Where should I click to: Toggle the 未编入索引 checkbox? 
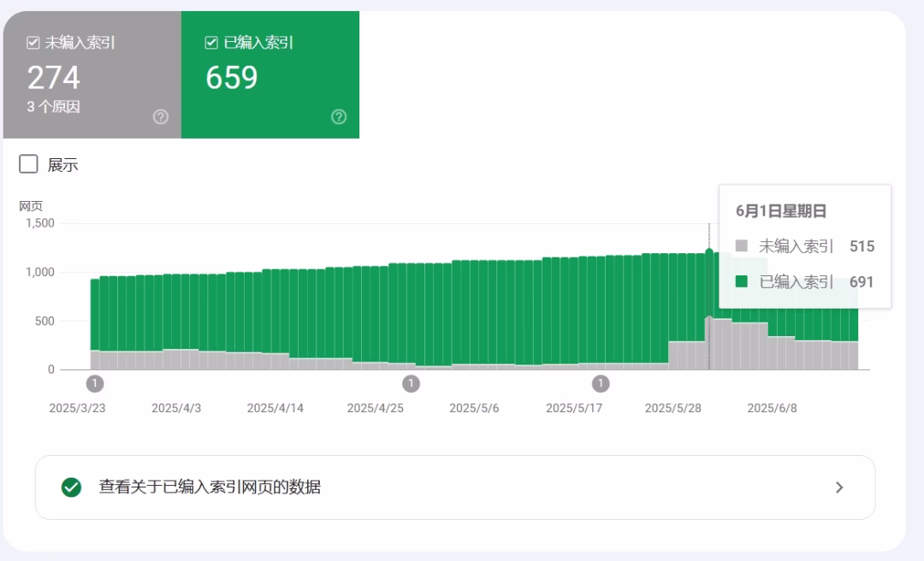tap(33, 43)
